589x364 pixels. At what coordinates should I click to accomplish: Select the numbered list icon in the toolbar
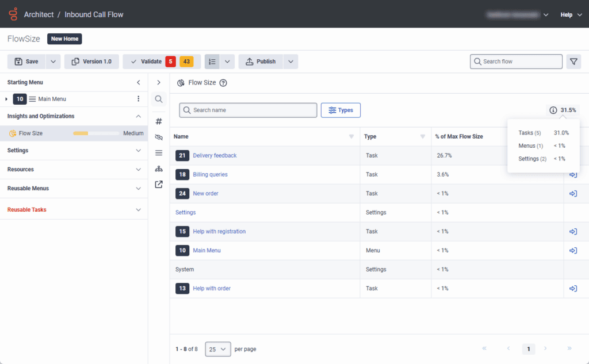click(x=212, y=61)
